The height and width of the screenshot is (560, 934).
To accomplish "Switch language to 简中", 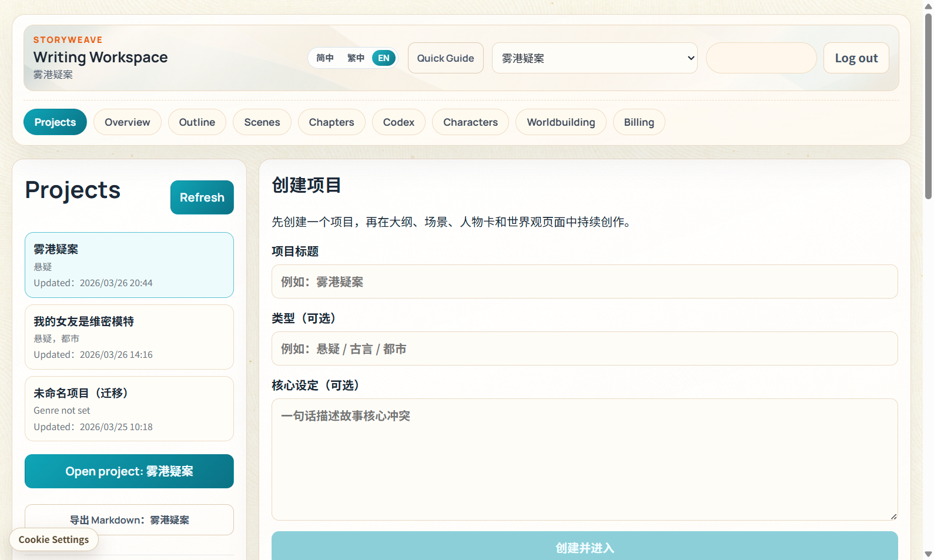I will pyautogui.click(x=324, y=58).
